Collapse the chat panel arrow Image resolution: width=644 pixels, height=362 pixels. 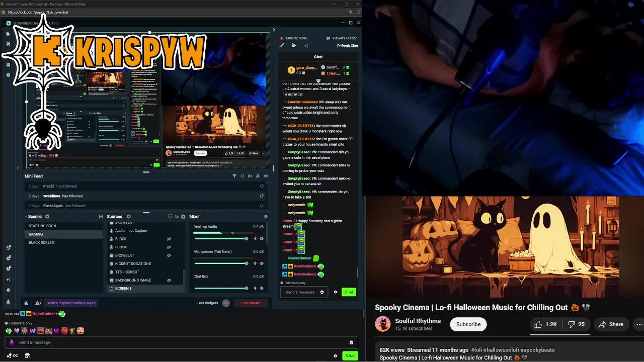pyautogui.click(x=274, y=30)
